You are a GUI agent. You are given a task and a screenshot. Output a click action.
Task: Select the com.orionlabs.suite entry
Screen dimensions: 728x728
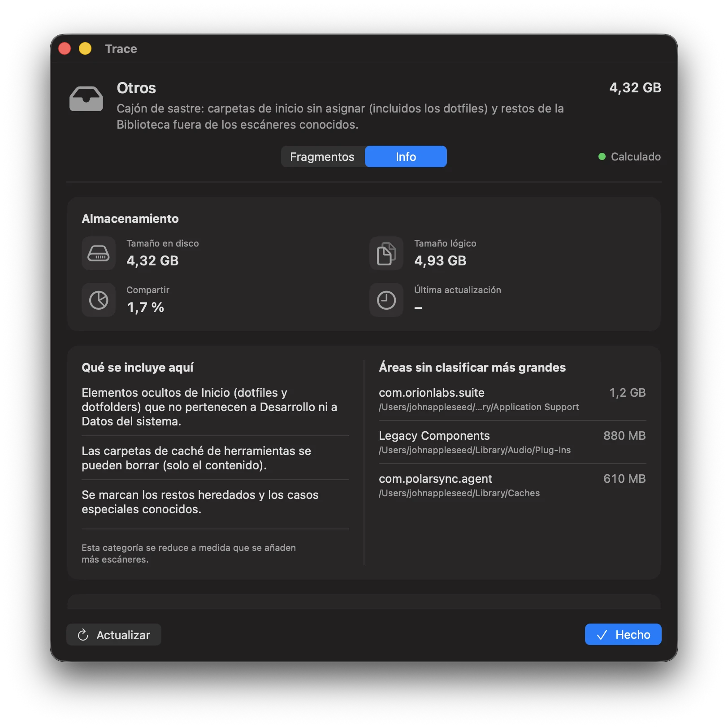click(512, 399)
